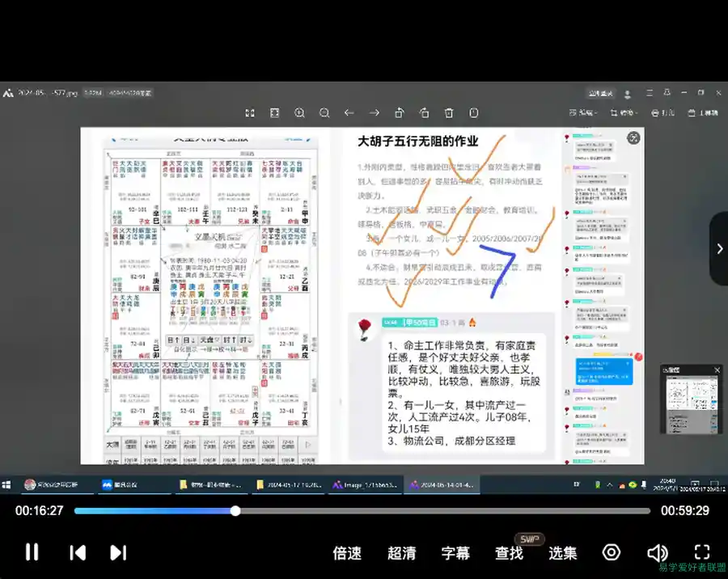Toggle fullscreen mode in the player
This screenshot has width=728, height=579.
tap(702, 552)
